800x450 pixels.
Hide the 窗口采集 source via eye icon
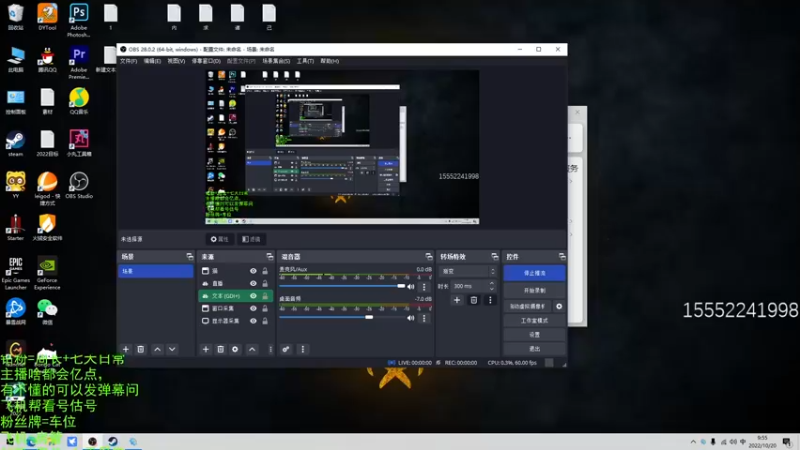(x=253, y=309)
